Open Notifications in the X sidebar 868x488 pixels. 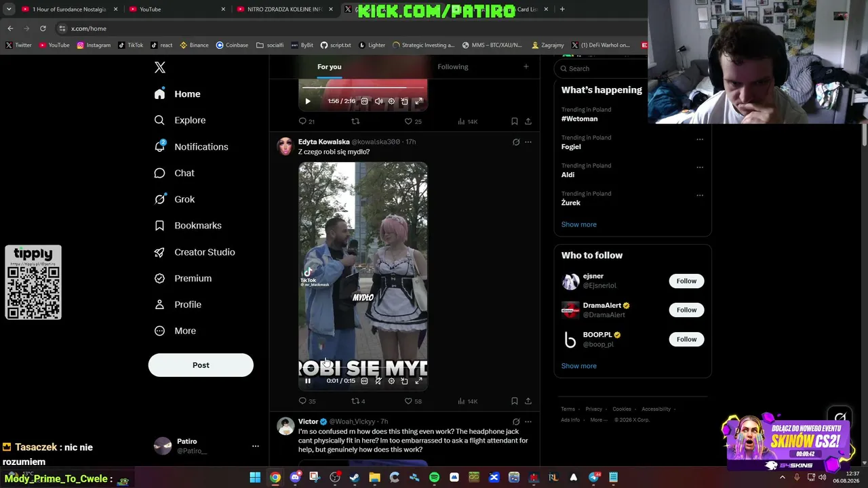coord(191,146)
